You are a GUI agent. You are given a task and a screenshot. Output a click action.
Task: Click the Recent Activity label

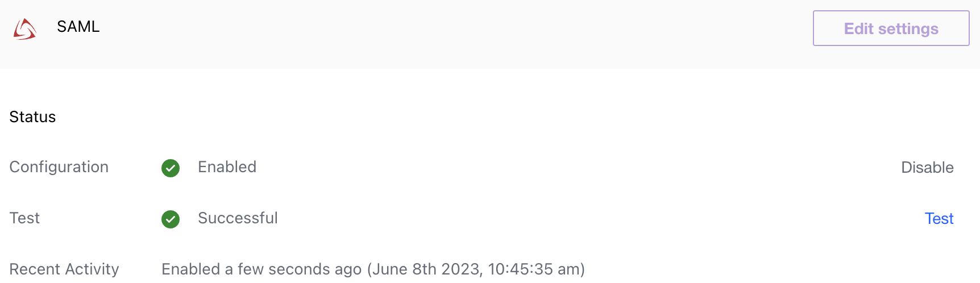[64, 269]
